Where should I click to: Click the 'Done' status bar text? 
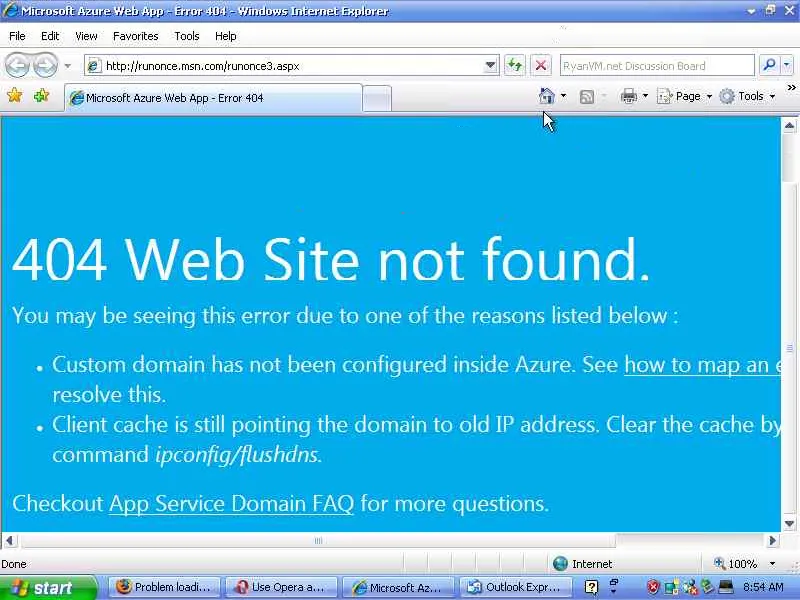(x=14, y=564)
